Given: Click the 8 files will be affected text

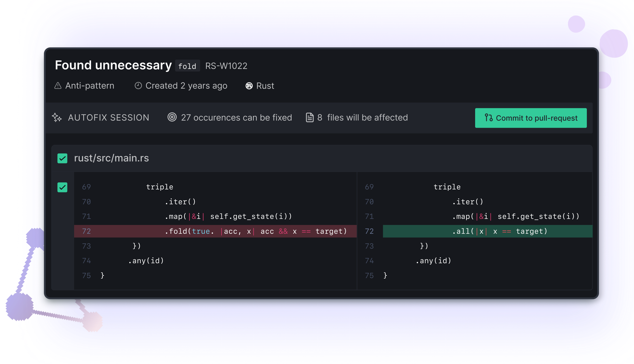Looking at the screenshot, I should (362, 118).
